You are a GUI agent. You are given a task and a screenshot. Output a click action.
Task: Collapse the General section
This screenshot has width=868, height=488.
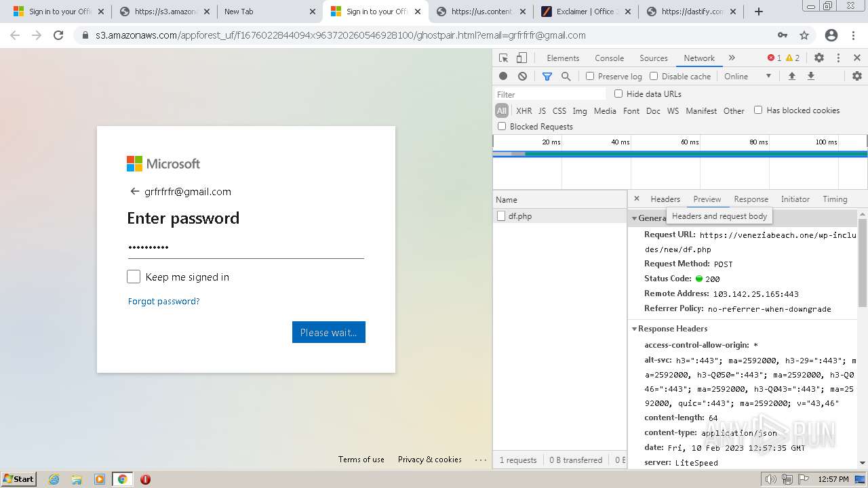635,218
